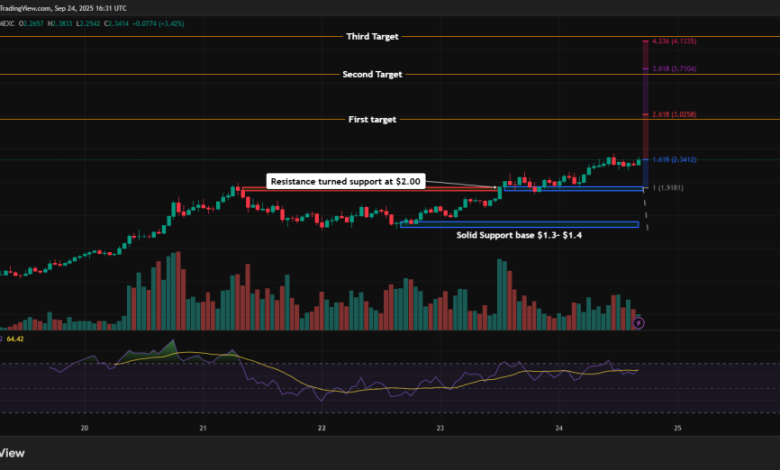Click date 22 on time axis
The width and height of the screenshot is (780, 470).
pyautogui.click(x=322, y=427)
